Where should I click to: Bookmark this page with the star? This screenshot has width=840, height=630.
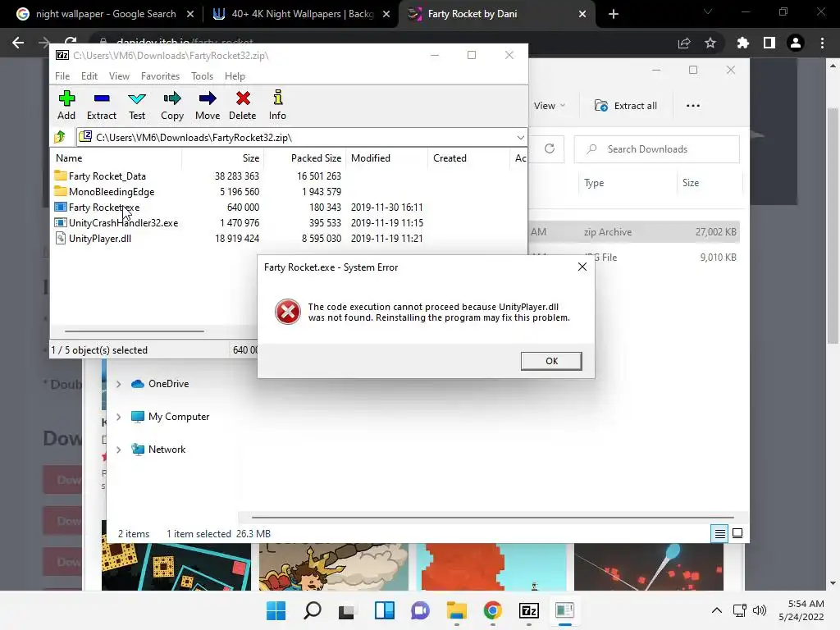(710, 43)
